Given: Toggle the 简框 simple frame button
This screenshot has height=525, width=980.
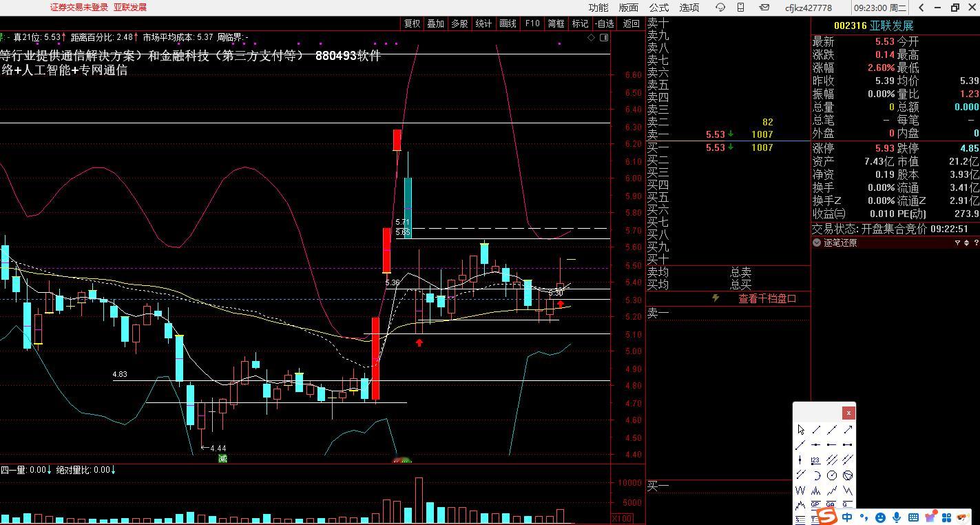Looking at the screenshot, I should pyautogui.click(x=556, y=23).
